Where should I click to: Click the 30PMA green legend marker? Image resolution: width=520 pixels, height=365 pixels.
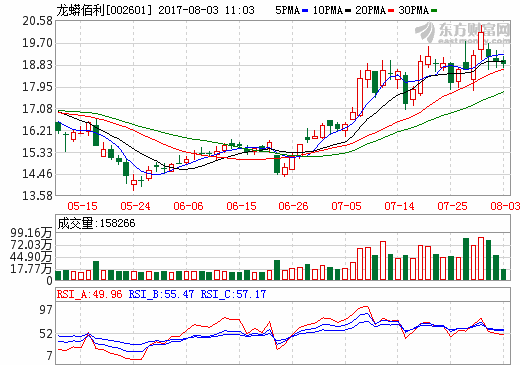pyautogui.click(x=434, y=11)
